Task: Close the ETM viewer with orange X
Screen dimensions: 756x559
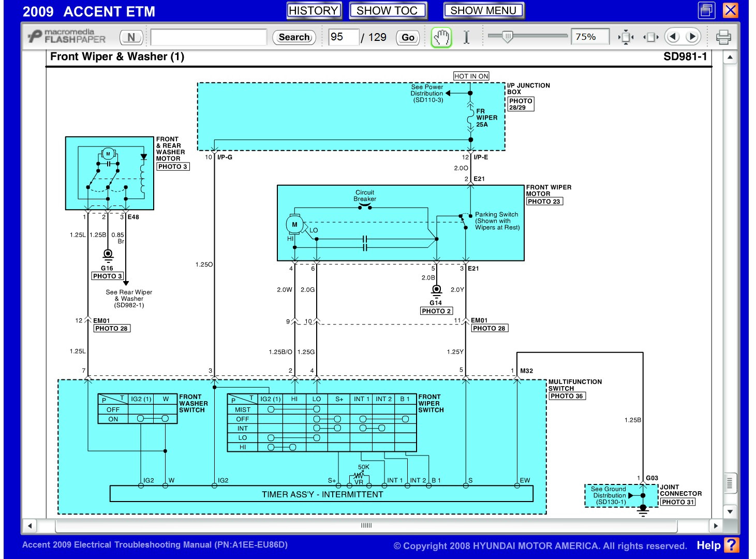Action: [730, 10]
